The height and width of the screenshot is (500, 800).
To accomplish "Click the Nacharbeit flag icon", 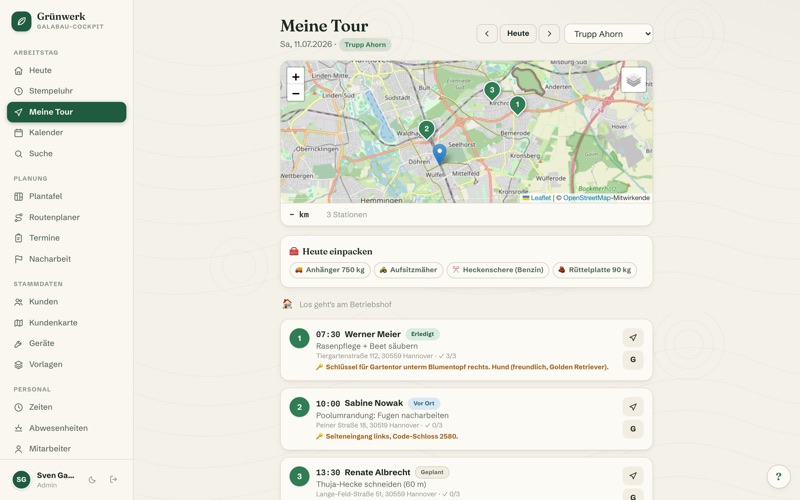I will click(18, 259).
